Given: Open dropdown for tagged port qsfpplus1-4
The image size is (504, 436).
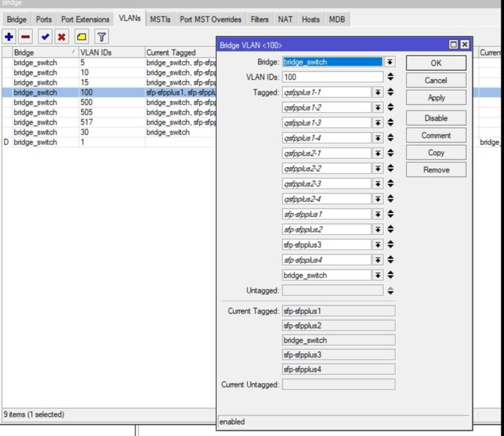Looking at the screenshot, I should [378, 138].
